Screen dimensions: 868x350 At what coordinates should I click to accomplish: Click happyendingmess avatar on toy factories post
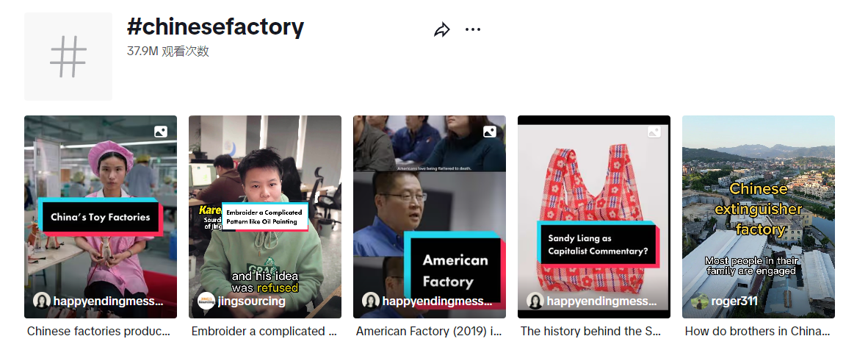pos(42,301)
